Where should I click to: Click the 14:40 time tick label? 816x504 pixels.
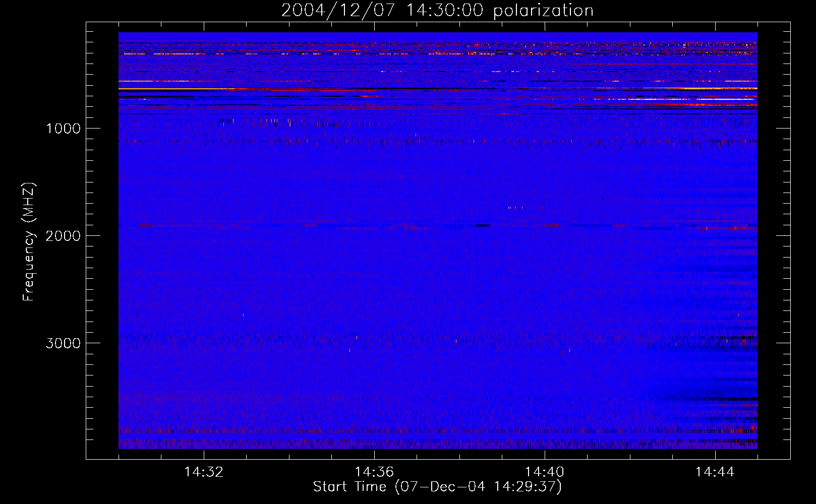tap(545, 472)
